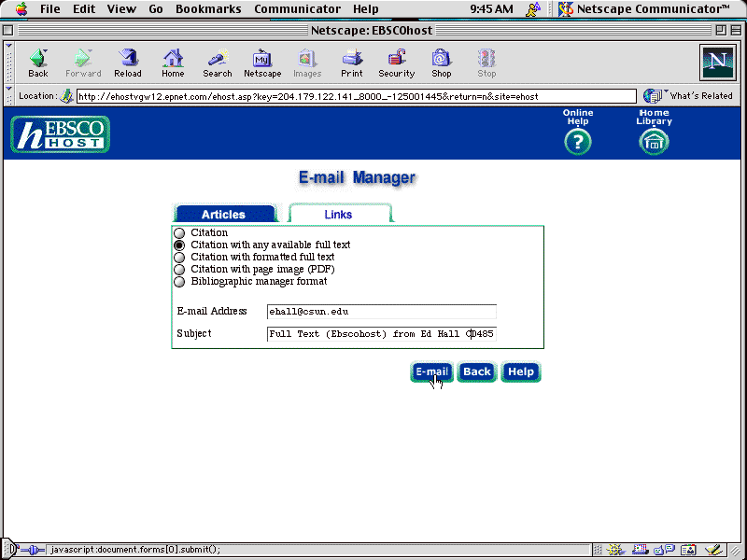This screenshot has height=560, width=747.
Task: Click the Stop toolbar button
Action: tap(486, 63)
